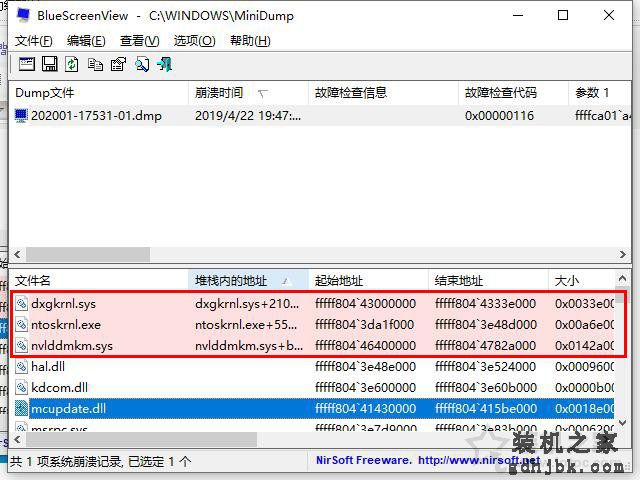This screenshot has width=640, height=480.
Task: Sort lower pane by 结束地址 header
Action: 488,281
